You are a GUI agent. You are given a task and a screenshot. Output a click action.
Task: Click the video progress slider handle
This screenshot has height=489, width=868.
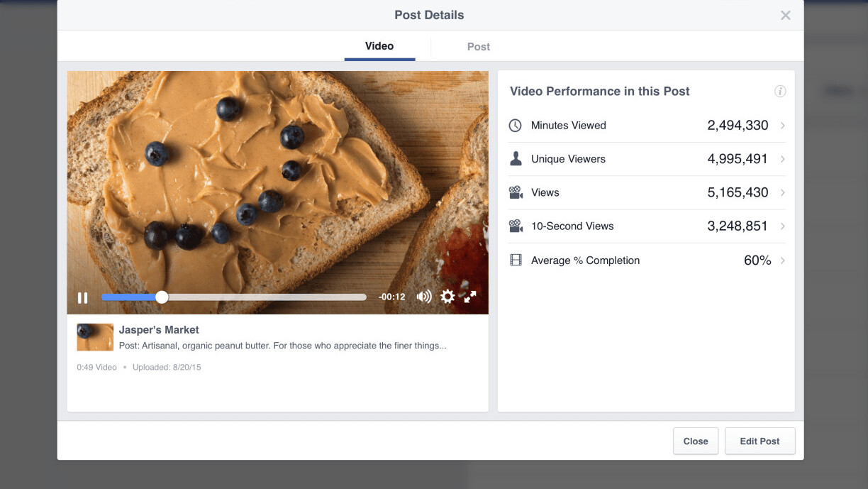coord(162,297)
